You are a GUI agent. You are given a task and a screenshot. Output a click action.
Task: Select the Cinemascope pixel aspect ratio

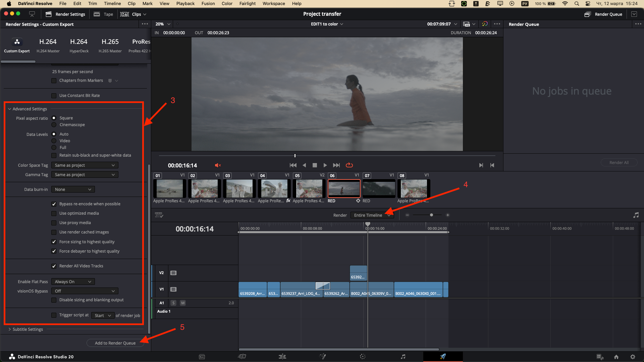point(54,124)
